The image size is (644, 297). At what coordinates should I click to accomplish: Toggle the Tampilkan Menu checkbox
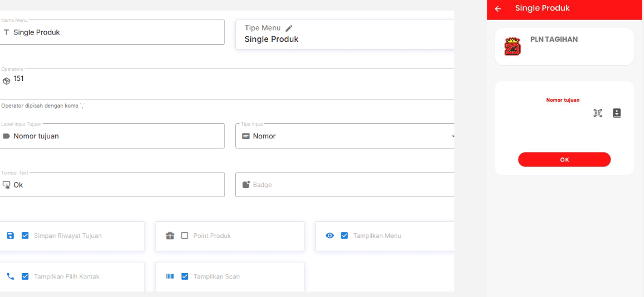pyautogui.click(x=344, y=236)
